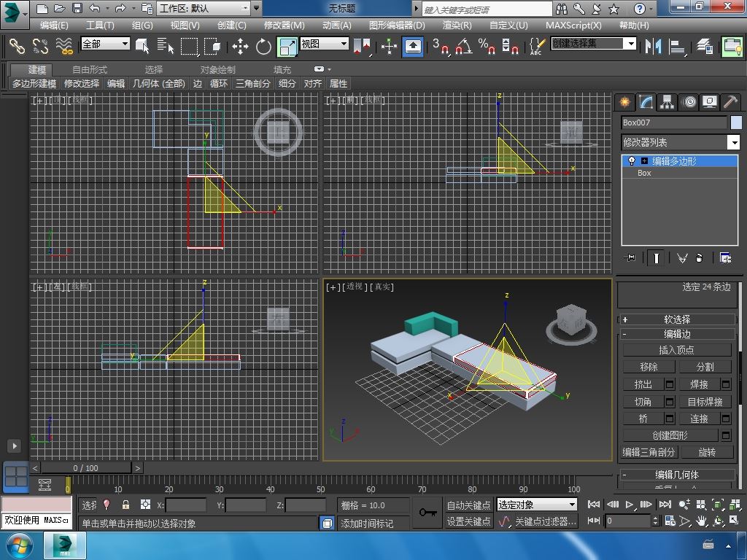
Task: Expand the 软选择 rollout
Action: (x=676, y=319)
